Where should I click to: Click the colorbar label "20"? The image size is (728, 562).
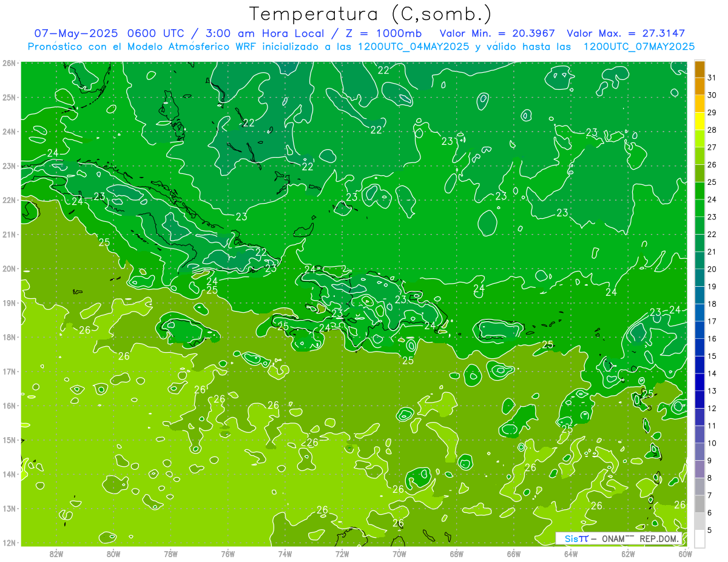[712, 269]
